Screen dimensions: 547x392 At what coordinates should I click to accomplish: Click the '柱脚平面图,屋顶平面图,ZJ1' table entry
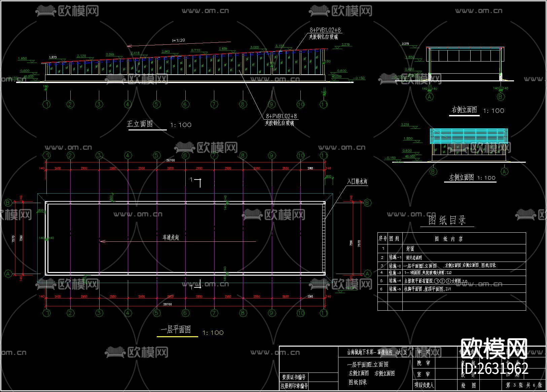[x=428, y=289]
